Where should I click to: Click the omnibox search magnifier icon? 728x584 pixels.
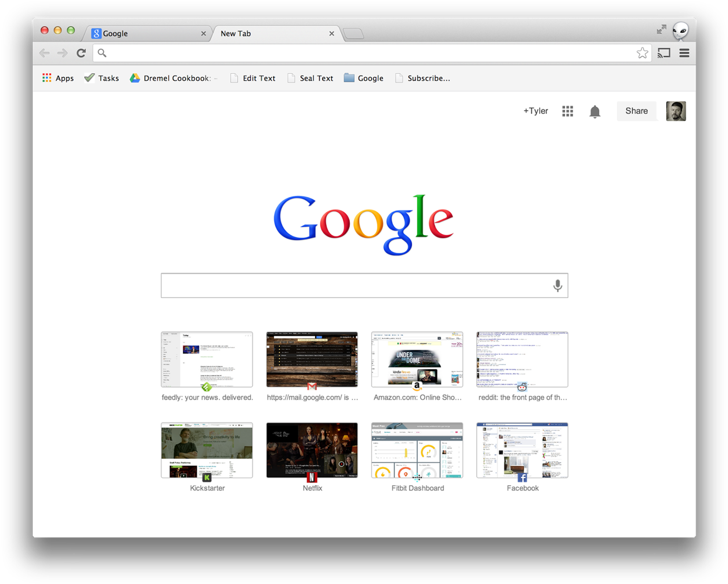[x=102, y=53]
